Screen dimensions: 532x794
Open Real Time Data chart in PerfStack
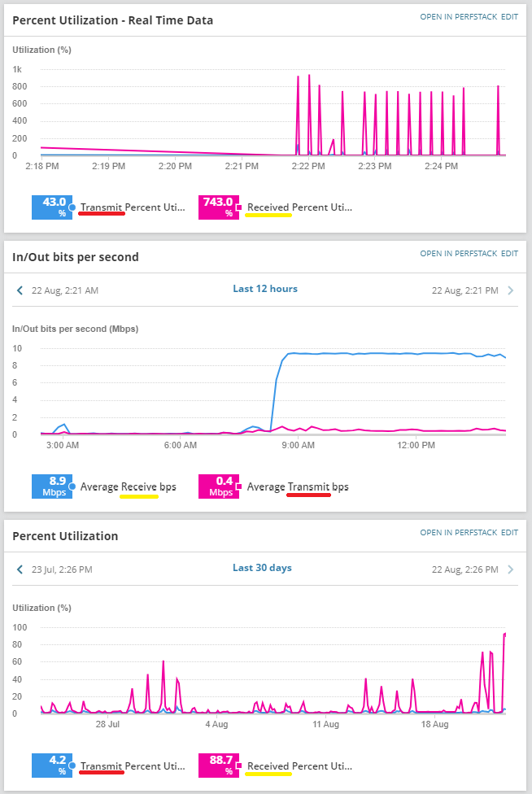[458, 17]
